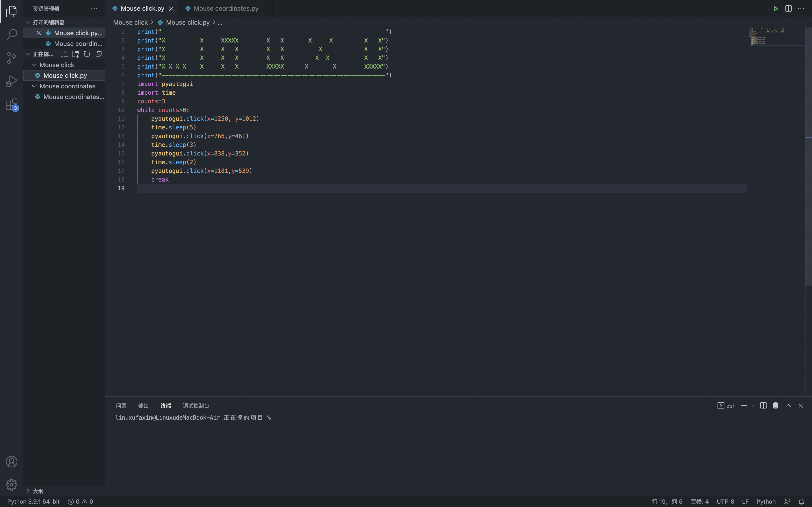This screenshot has width=812, height=507.
Task: Toggle the notifications bell
Action: coord(802,501)
